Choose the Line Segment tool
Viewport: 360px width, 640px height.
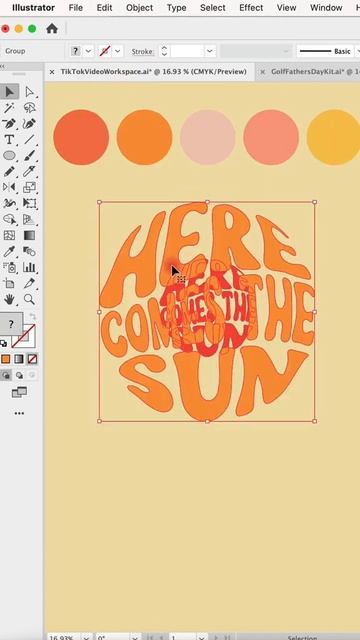pos(29,140)
